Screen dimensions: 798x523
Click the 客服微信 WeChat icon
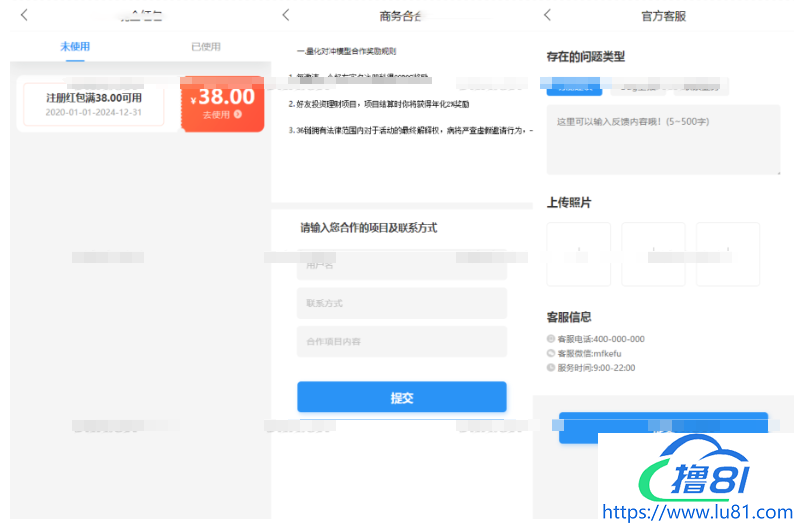[x=551, y=353]
